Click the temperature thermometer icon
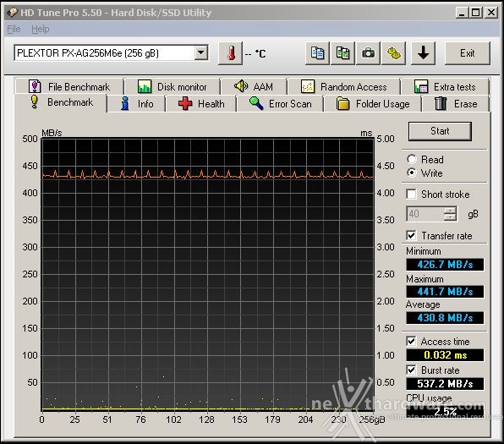The width and height of the screenshot is (504, 444). pos(230,53)
